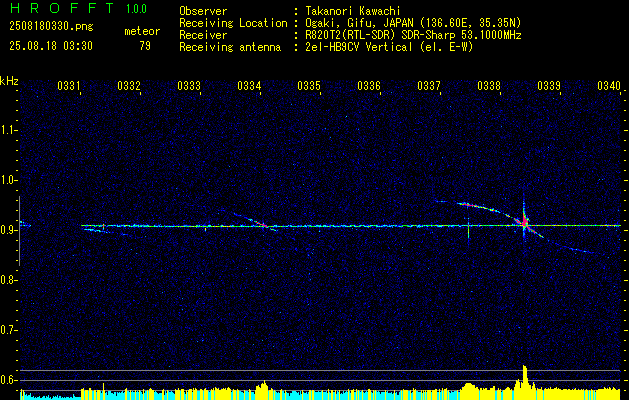Click the date stamp 25.08.18 03:30
Screen dimensions: 629x400
[x=51, y=46]
